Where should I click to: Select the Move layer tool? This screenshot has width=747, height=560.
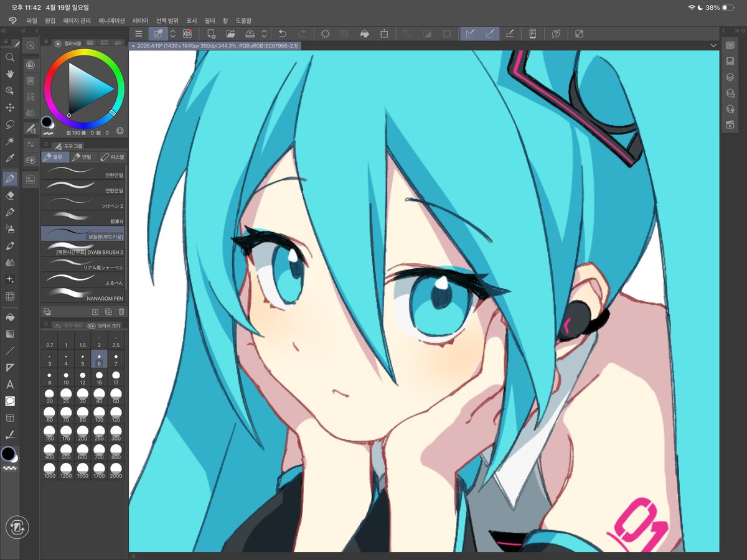[10, 108]
